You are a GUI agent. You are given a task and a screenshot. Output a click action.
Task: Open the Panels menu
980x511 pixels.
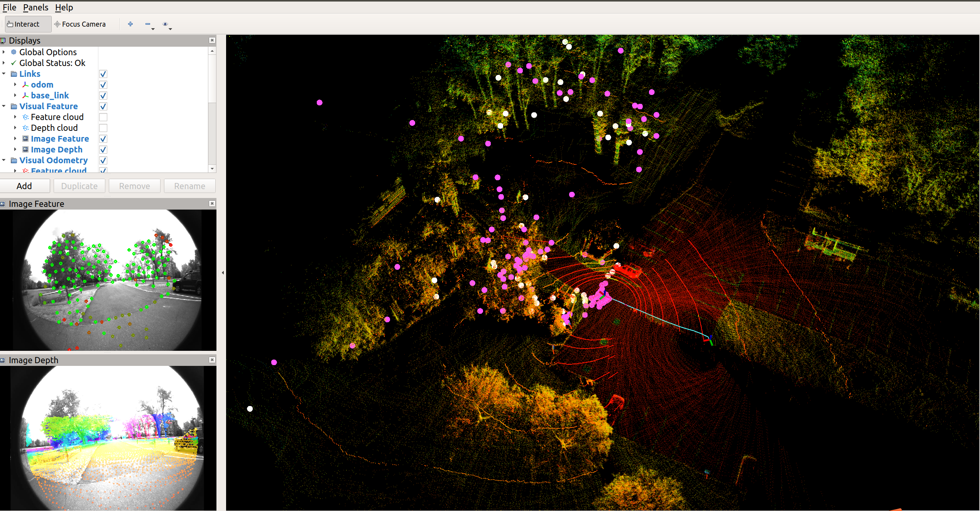[x=35, y=7]
